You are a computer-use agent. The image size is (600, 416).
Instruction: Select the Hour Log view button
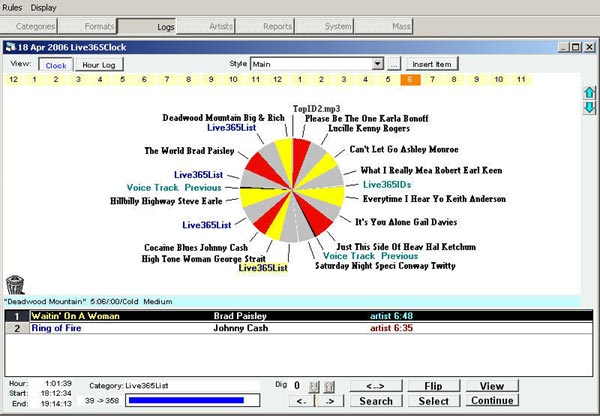point(99,65)
